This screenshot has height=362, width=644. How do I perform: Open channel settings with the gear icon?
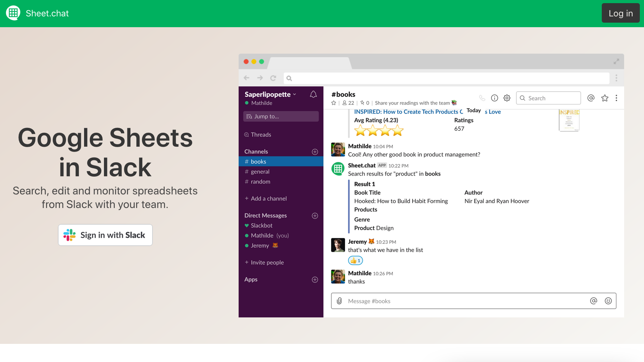point(507,98)
